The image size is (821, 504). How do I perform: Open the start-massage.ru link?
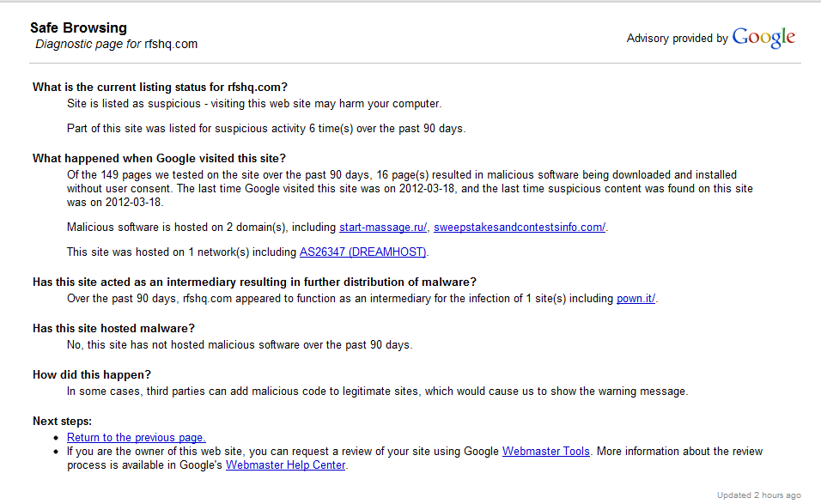pyautogui.click(x=383, y=228)
